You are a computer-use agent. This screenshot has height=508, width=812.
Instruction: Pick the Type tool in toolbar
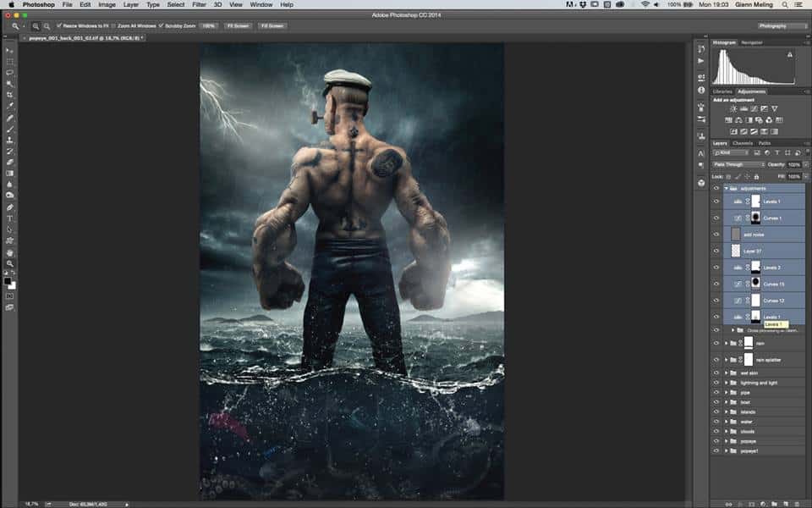[x=10, y=218]
